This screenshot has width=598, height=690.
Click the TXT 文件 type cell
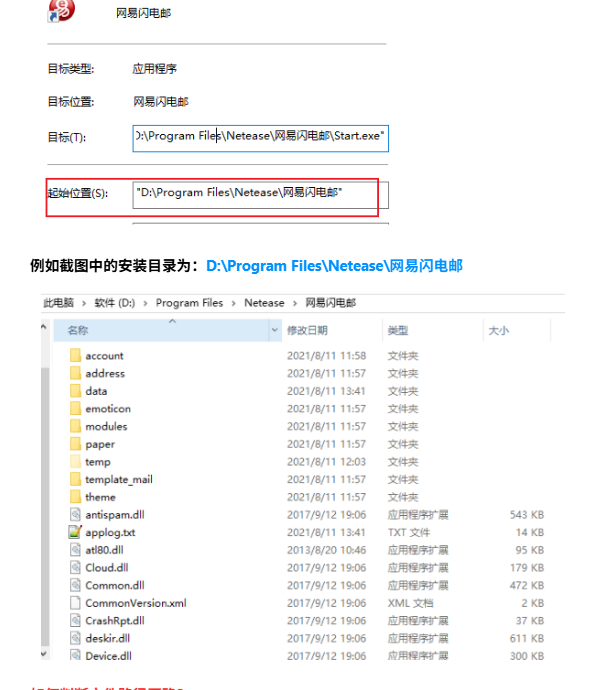pos(408,532)
